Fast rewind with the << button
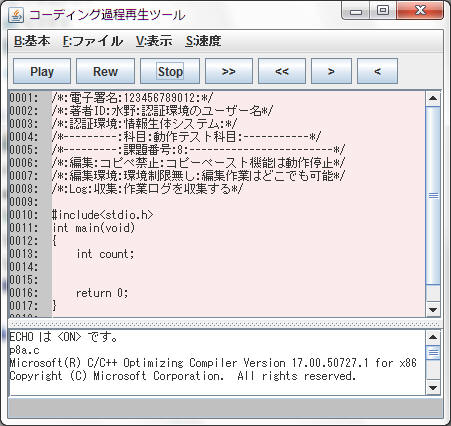The image size is (451, 426). 282,71
